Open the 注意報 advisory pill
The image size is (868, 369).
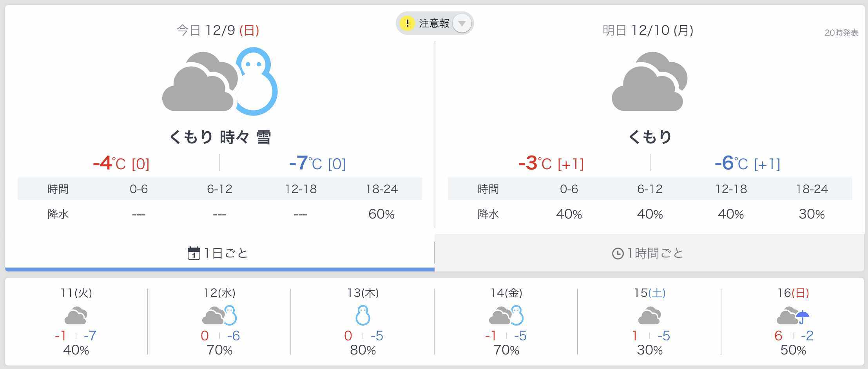click(435, 24)
